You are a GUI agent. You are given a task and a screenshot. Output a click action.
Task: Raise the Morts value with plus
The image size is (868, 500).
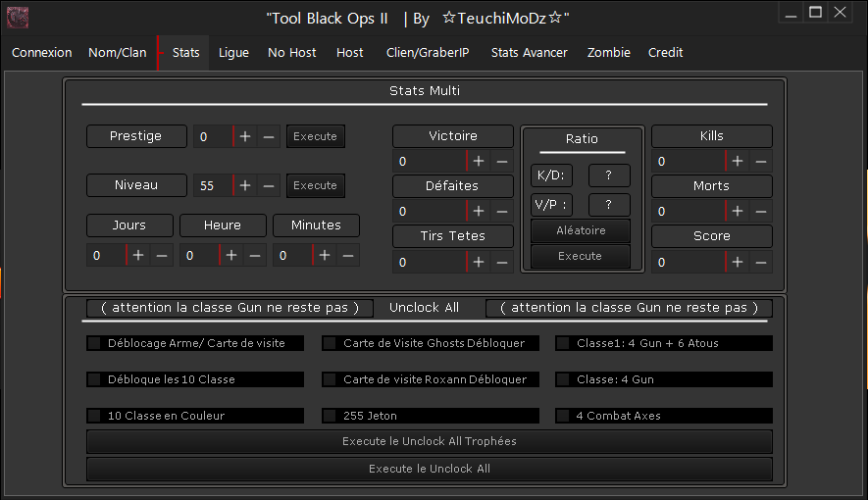[738, 212]
